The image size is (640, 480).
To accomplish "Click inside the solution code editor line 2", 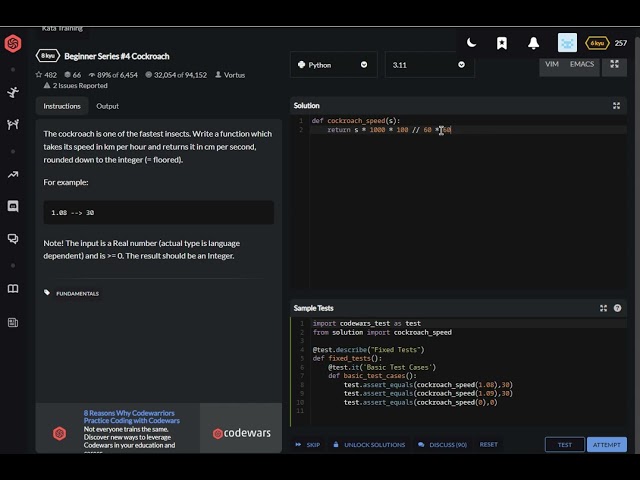I will click(468, 130).
